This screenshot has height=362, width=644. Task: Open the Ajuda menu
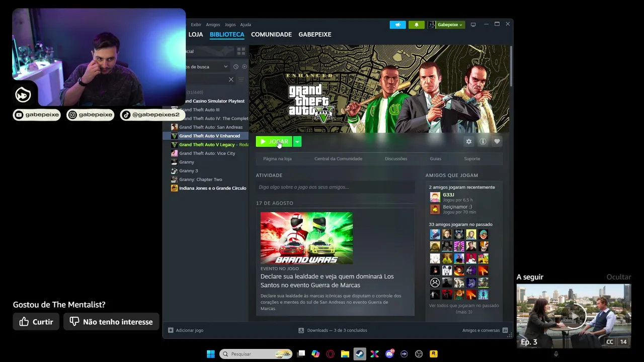(x=246, y=25)
